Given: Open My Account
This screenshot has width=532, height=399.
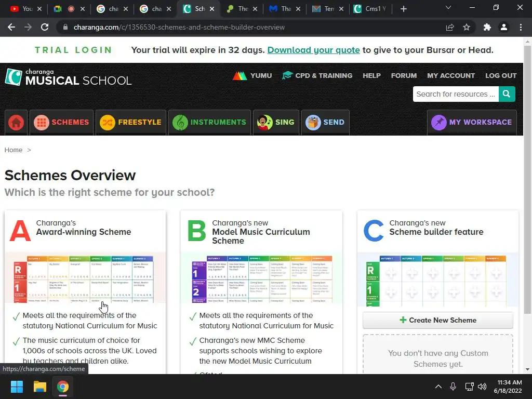Looking at the screenshot, I should [451, 76].
